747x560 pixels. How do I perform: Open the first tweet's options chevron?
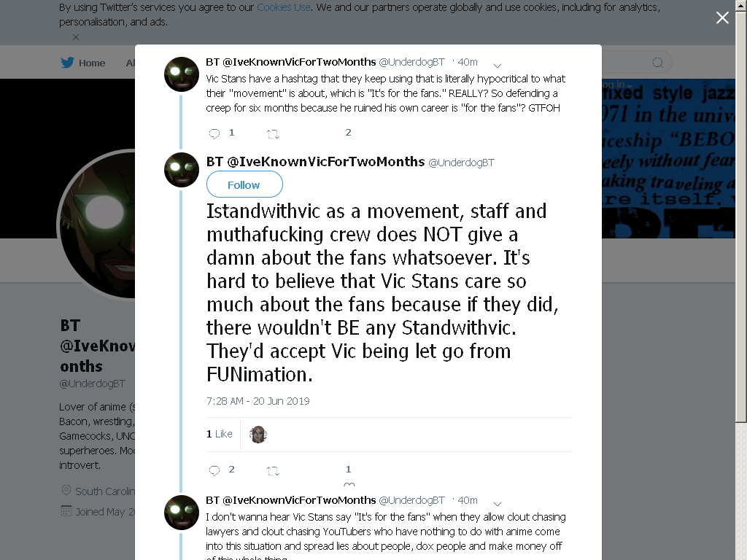pos(498,65)
